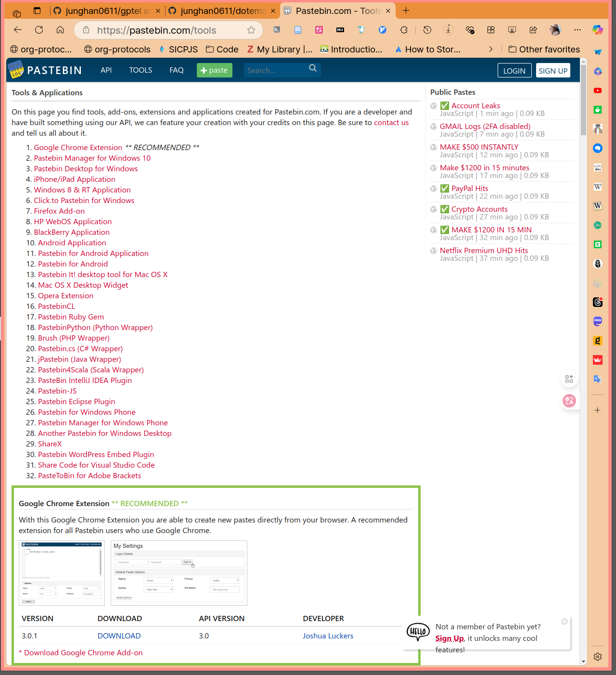Open the user profile avatar
The height and width of the screenshot is (675, 616).
[555, 30]
